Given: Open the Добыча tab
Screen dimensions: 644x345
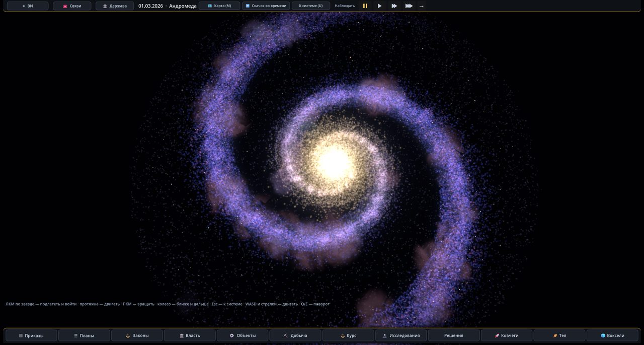Looking at the screenshot, I should coord(295,335).
